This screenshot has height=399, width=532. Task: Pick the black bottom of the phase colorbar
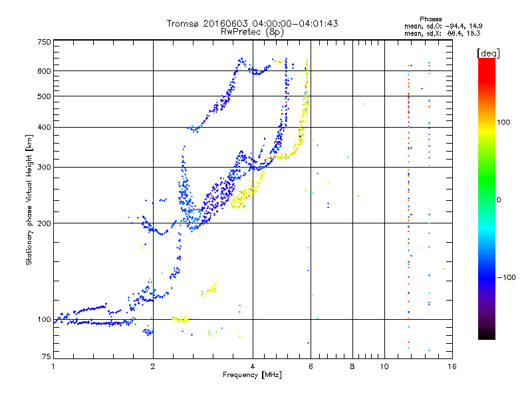click(487, 334)
